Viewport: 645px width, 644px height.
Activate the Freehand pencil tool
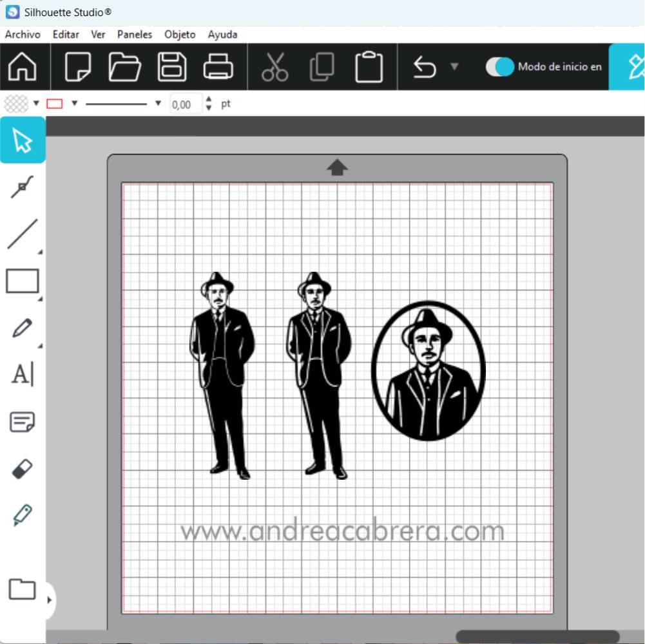coord(23,328)
